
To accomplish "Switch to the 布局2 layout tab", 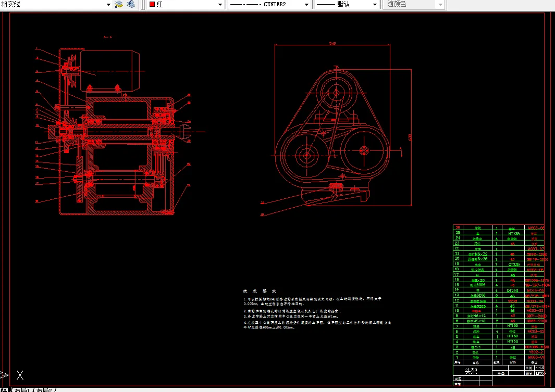I will [44, 389].
